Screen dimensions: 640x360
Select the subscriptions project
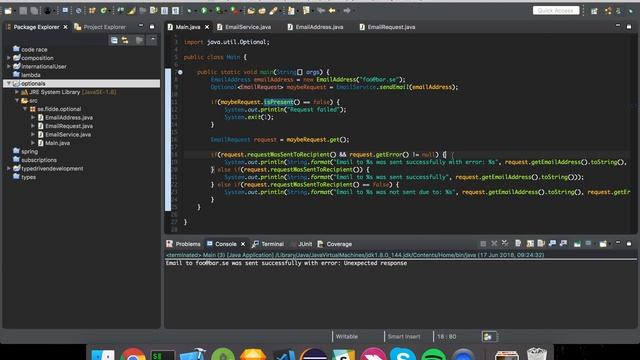click(39, 160)
